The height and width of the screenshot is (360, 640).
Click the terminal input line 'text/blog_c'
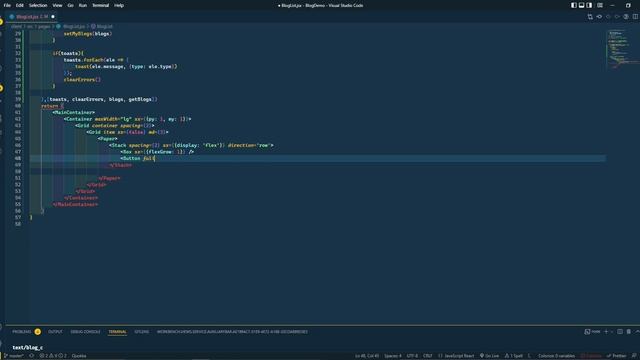27,347
